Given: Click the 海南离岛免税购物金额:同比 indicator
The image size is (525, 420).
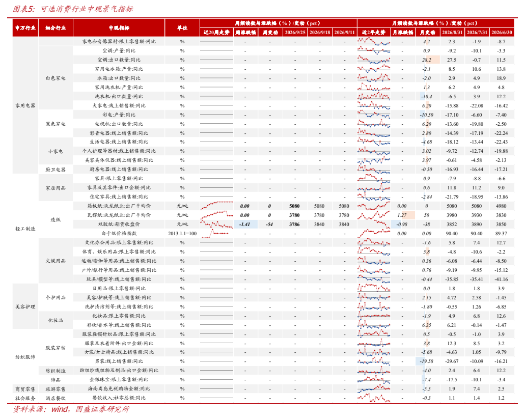Looking at the screenshot, I should pos(119,388).
